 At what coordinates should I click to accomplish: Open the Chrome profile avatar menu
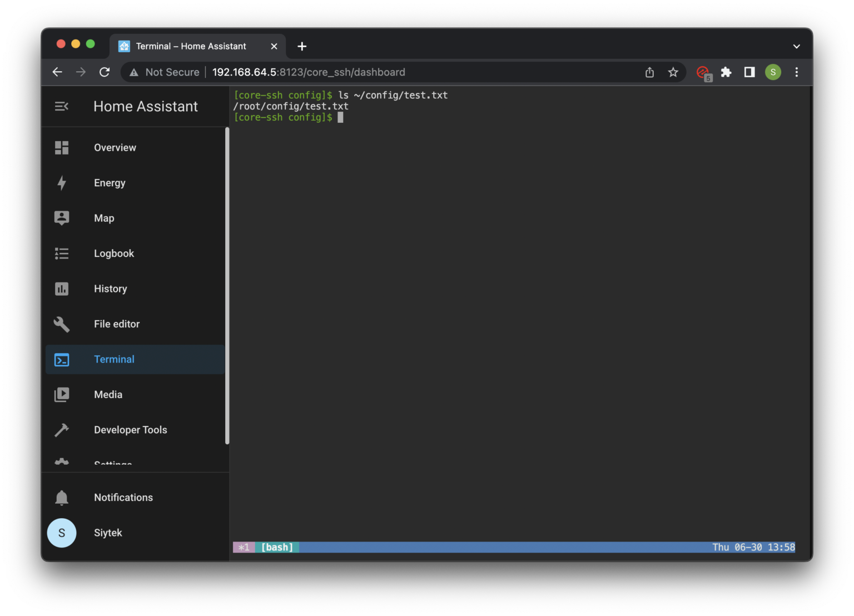pyautogui.click(x=773, y=72)
